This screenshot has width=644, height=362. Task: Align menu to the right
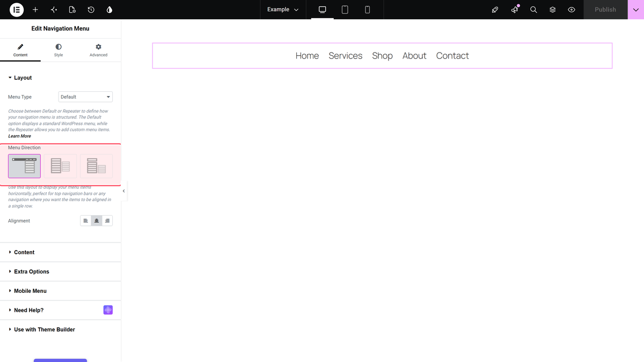pyautogui.click(x=107, y=221)
